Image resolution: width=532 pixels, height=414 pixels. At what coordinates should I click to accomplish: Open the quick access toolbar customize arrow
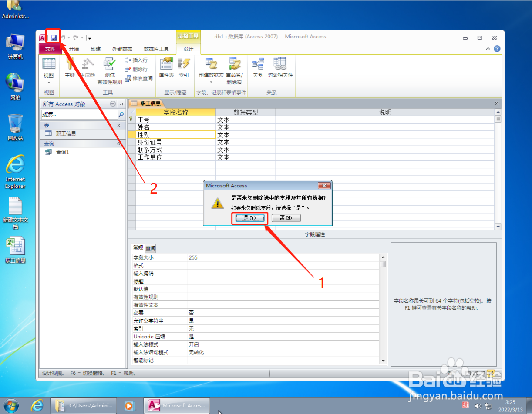pos(89,38)
